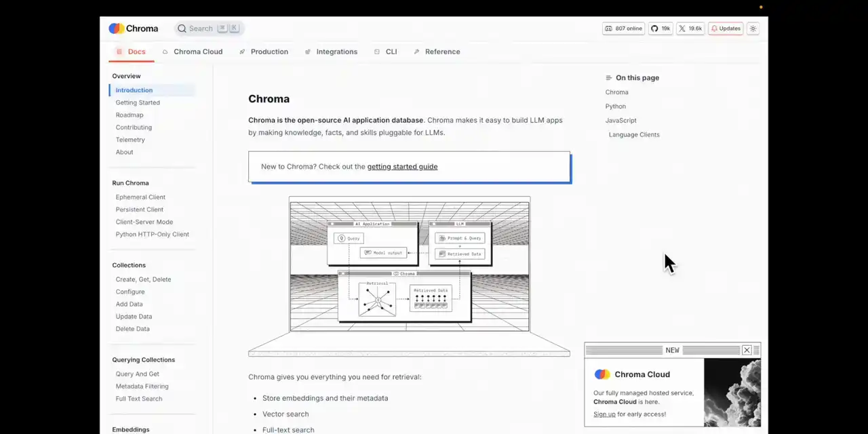Viewport: 868px width, 434px height.
Task: Open the GitHub 19k stars badge
Action: click(660, 28)
